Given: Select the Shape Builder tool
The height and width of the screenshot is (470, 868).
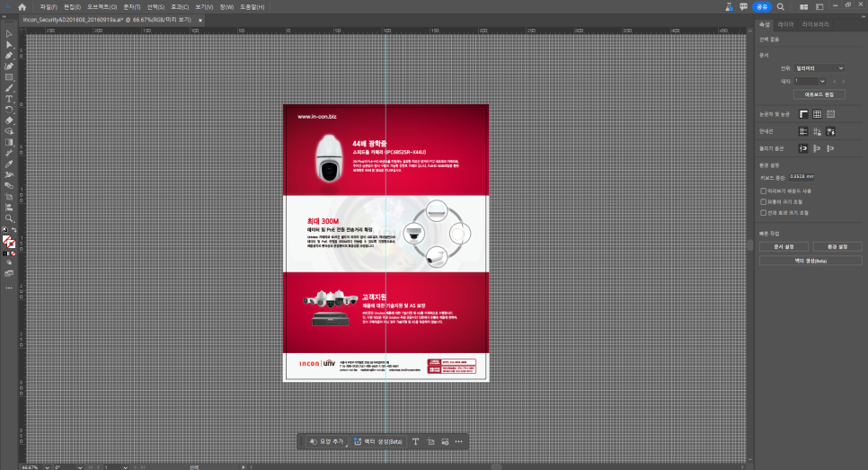Looking at the screenshot, I should coord(9,131).
